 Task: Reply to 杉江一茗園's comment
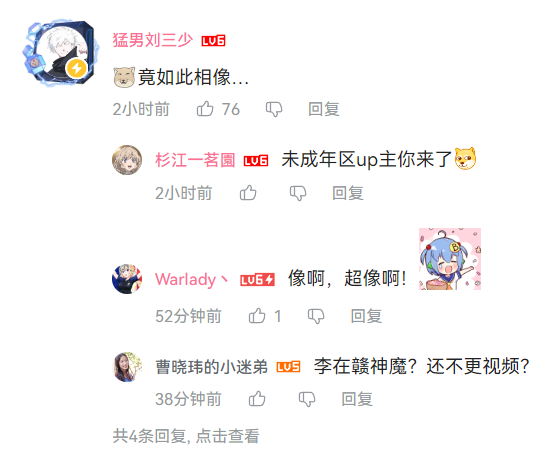[348, 193]
